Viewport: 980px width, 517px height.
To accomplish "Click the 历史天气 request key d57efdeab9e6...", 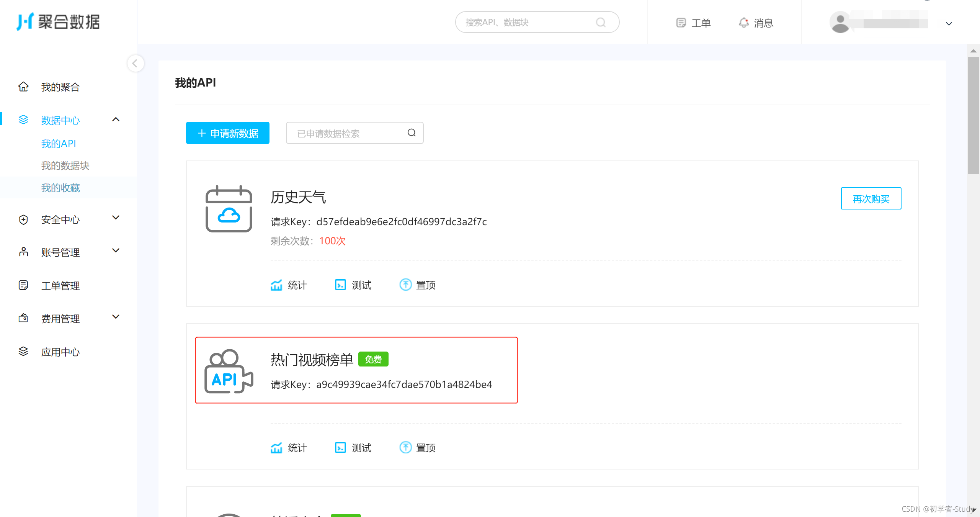I will (402, 221).
